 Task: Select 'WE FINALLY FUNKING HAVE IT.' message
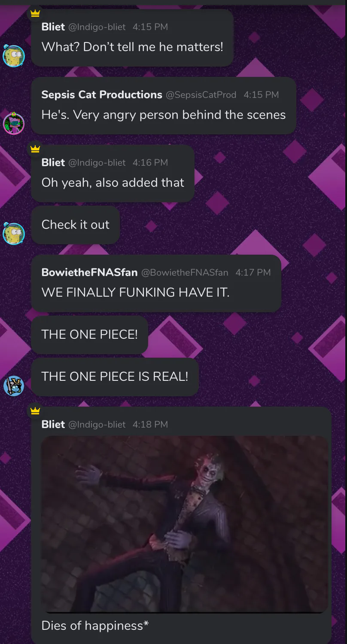[156, 283]
